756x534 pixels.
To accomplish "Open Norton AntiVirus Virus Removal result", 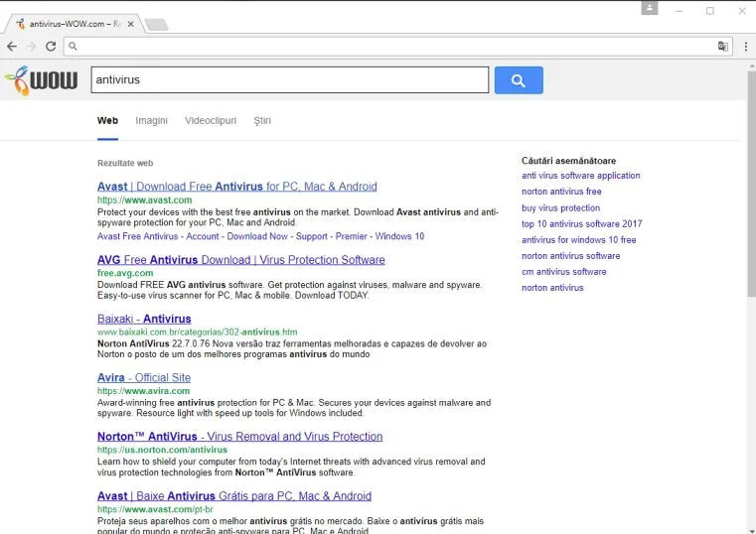I will [x=240, y=437].
